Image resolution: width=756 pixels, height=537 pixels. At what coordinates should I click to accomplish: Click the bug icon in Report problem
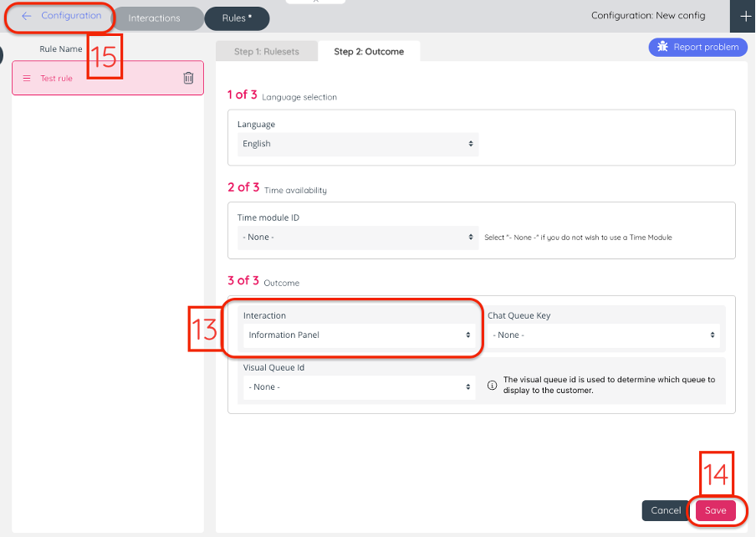tap(663, 47)
